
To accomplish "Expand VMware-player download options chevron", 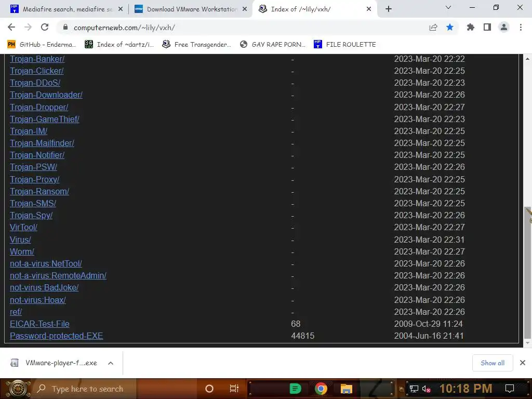I will coord(110,363).
